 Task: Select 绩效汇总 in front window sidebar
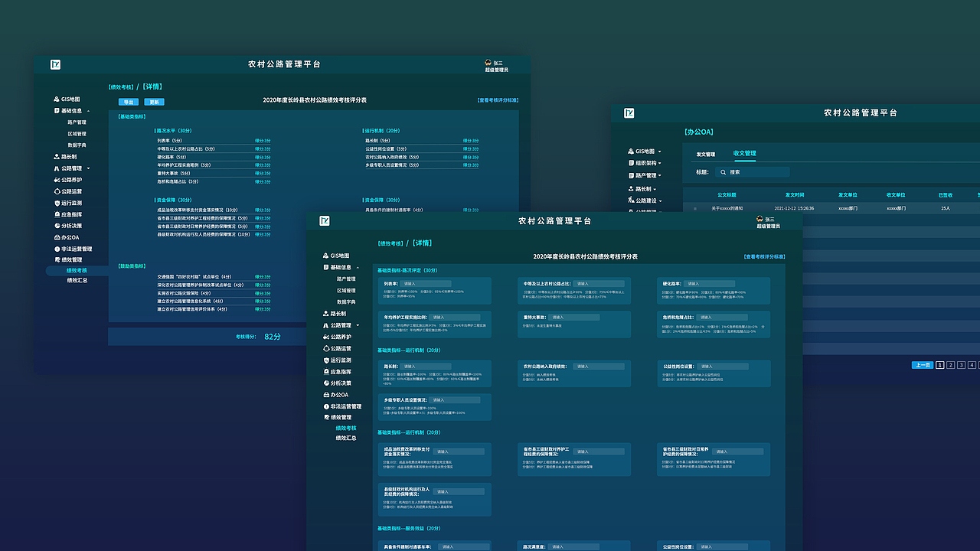click(346, 439)
